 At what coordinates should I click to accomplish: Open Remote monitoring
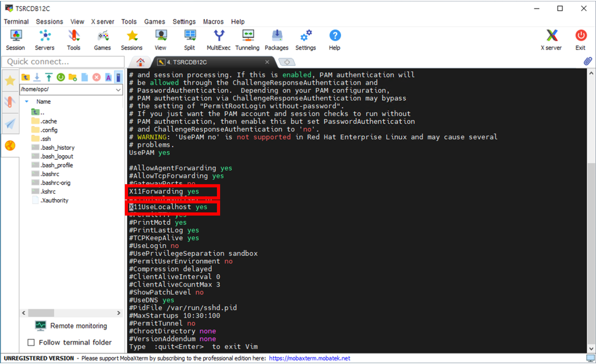[x=71, y=326]
